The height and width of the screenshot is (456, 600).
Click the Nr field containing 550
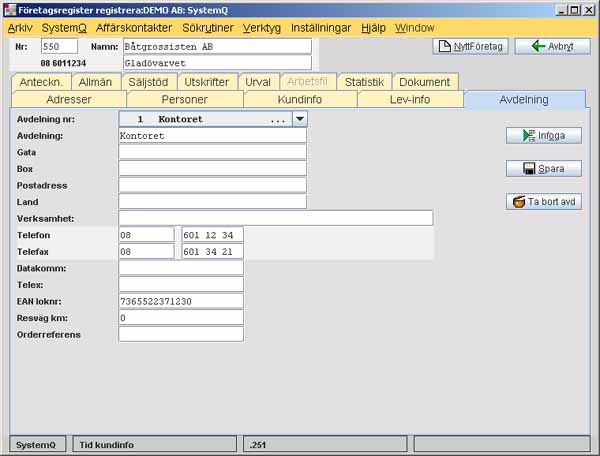point(59,46)
